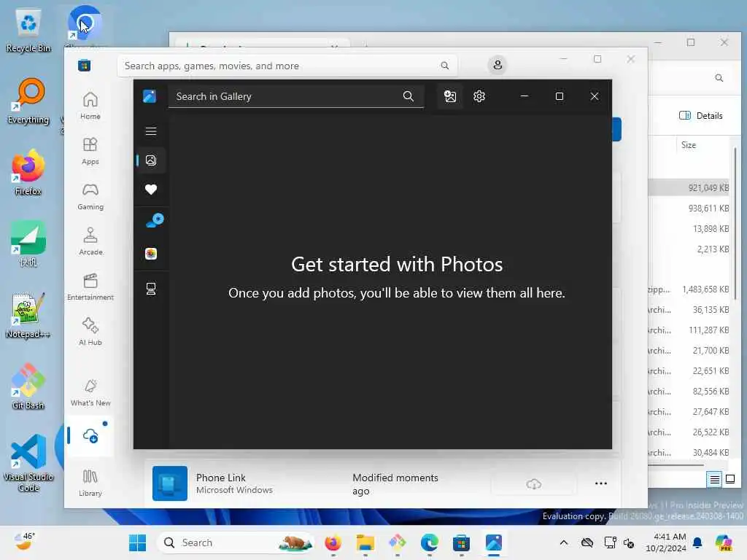Open Library in Microsoft Store
747x560 pixels.
[x=90, y=483]
